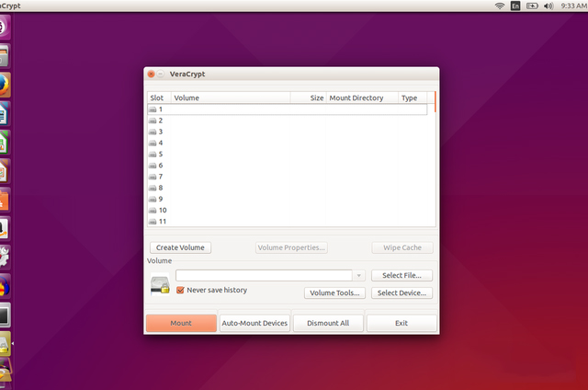Minimize the VeraCrypt window

(160, 74)
